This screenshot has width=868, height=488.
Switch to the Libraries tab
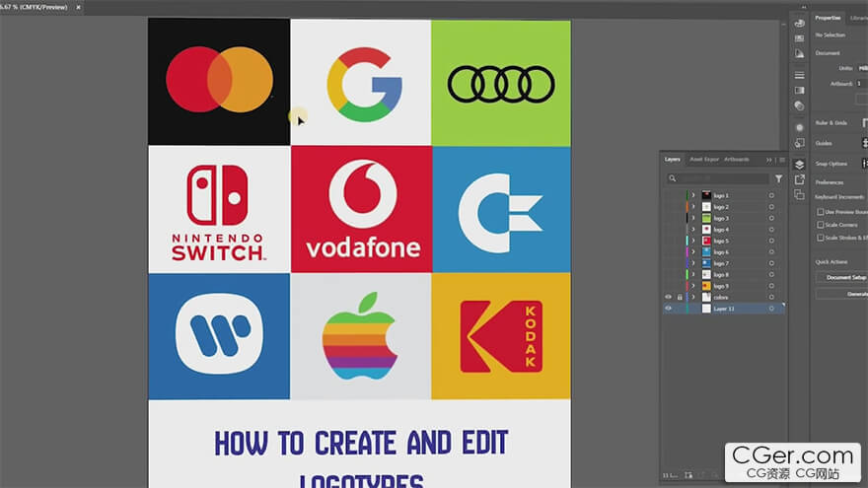click(859, 18)
